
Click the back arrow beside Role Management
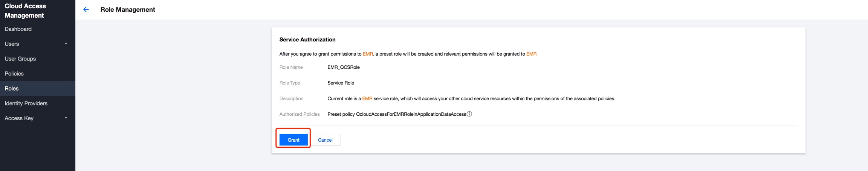click(86, 9)
